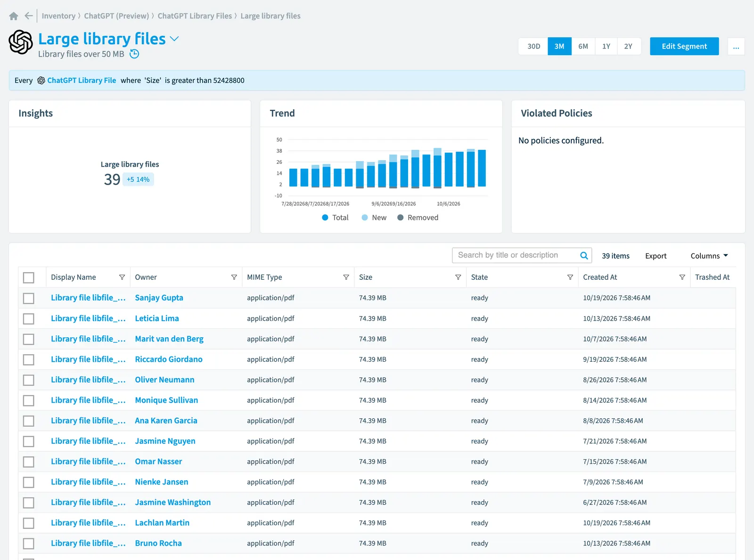This screenshot has height=560, width=754.
Task: Go to the Inventory breadcrumb
Action: [58, 16]
